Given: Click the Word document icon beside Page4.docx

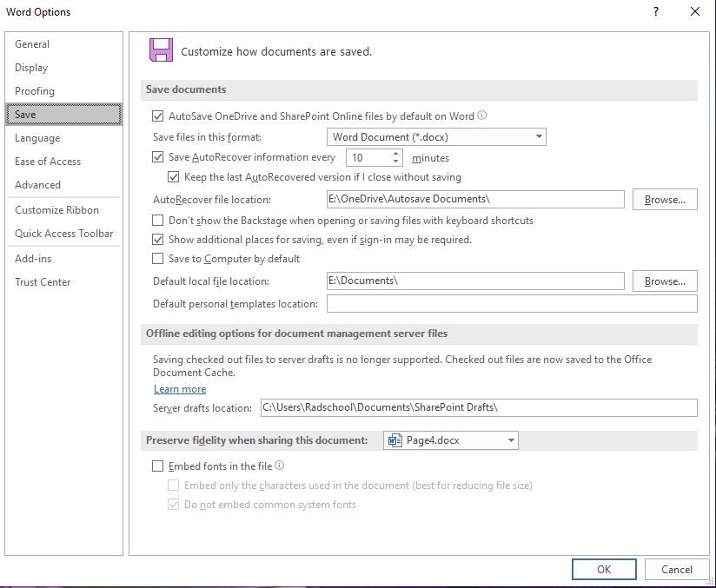Looking at the screenshot, I should point(394,440).
